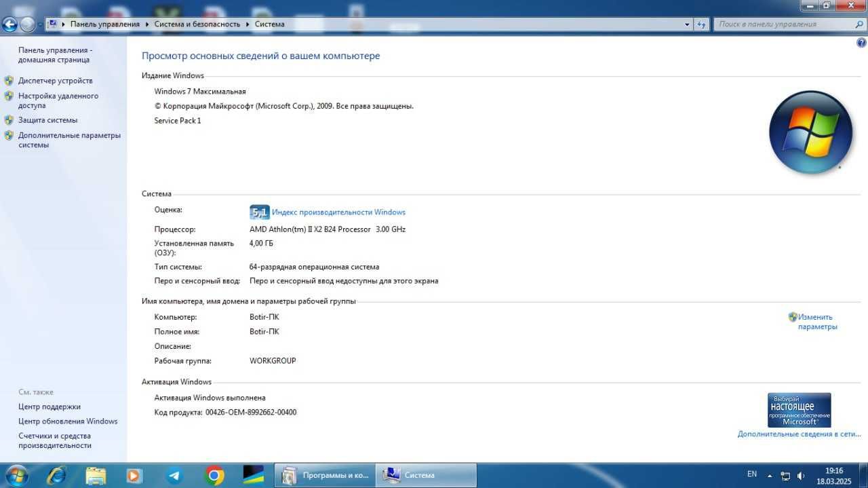Open Счетчики и средства производительности
868x488 pixels.
55,440
